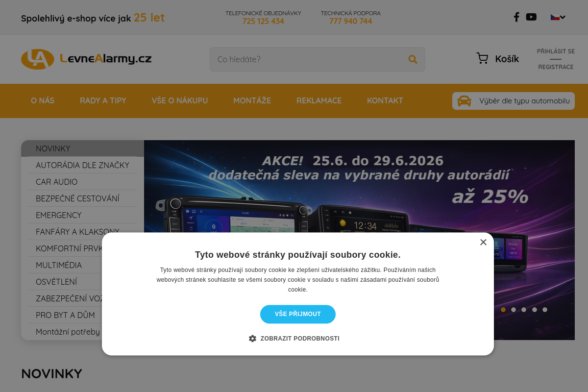Select the first orange carousel dot
The height and width of the screenshot is (392, 588).
pos(503,310)
